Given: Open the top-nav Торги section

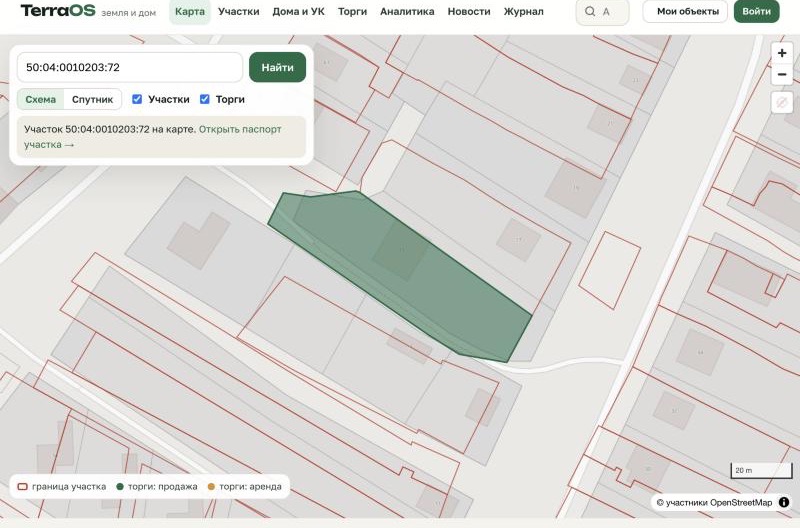Looking at the screenshot, I should (352, 11).
